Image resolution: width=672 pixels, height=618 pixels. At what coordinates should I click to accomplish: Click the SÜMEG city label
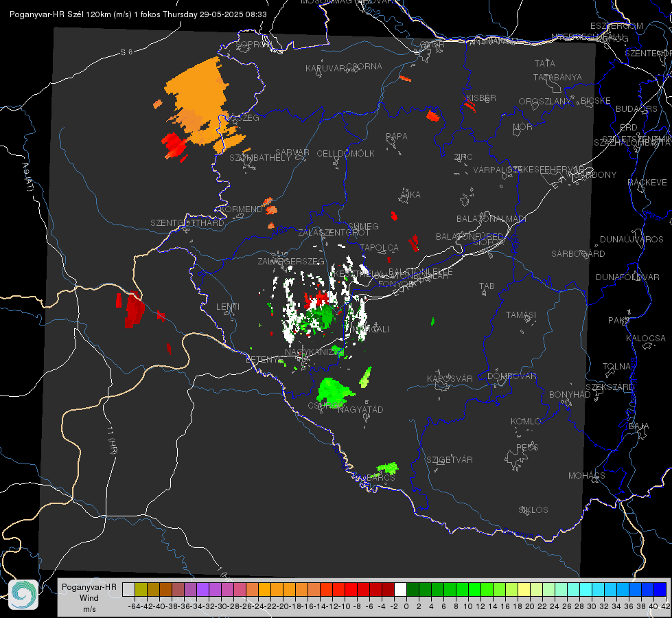[363, 227]
